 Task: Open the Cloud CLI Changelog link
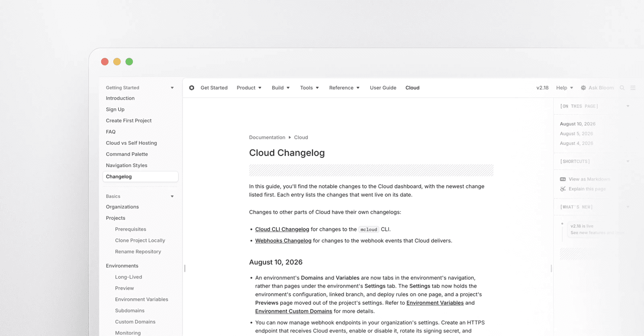pos(282,229)
